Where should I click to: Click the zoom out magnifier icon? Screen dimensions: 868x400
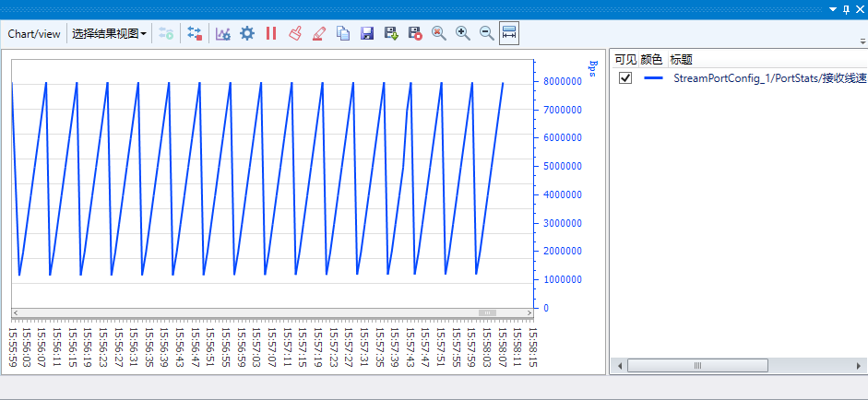(x=486, y=33)
